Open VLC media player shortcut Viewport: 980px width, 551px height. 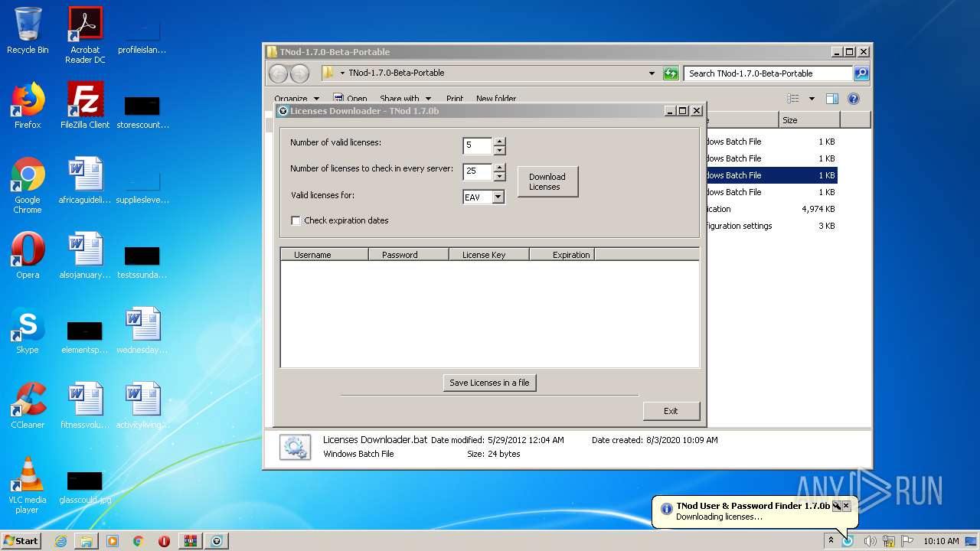(x=28, y=485)
